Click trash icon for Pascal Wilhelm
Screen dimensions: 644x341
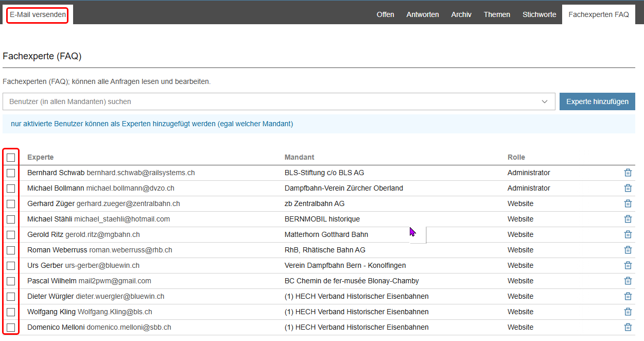(x=628, y=281)
